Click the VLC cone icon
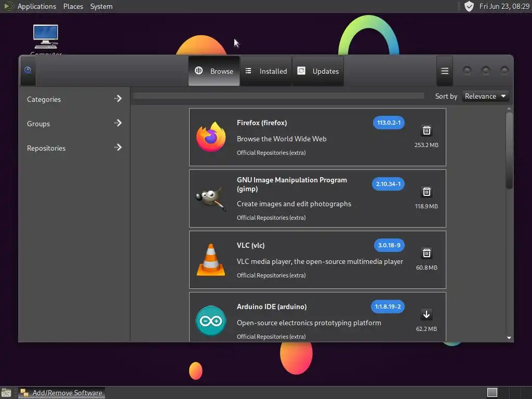This screenshot has width=532, height=399. coord(211,260)
